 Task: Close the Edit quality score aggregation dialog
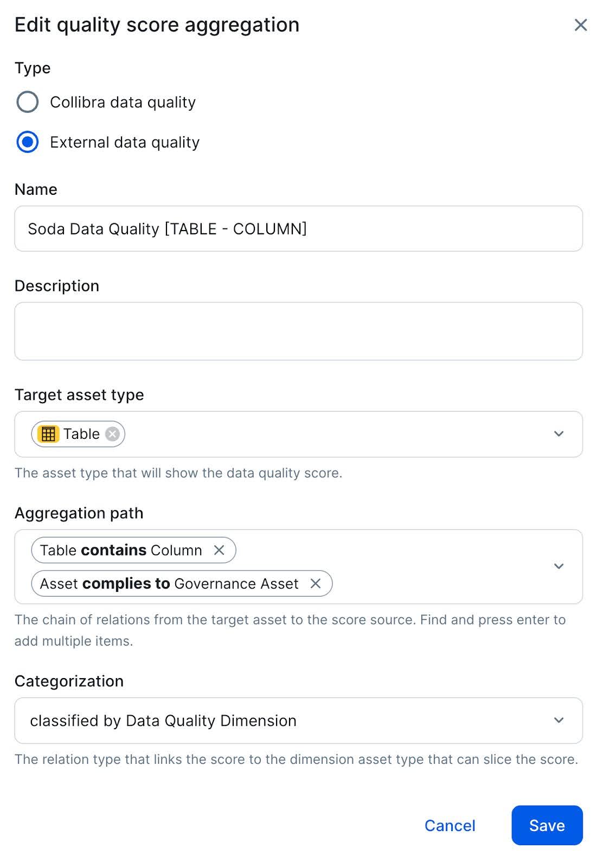580,25
